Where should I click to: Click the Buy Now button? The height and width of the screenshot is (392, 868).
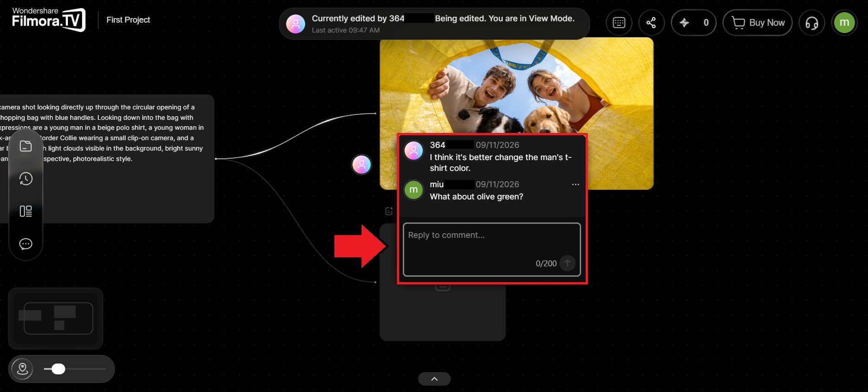pos(758,23)
